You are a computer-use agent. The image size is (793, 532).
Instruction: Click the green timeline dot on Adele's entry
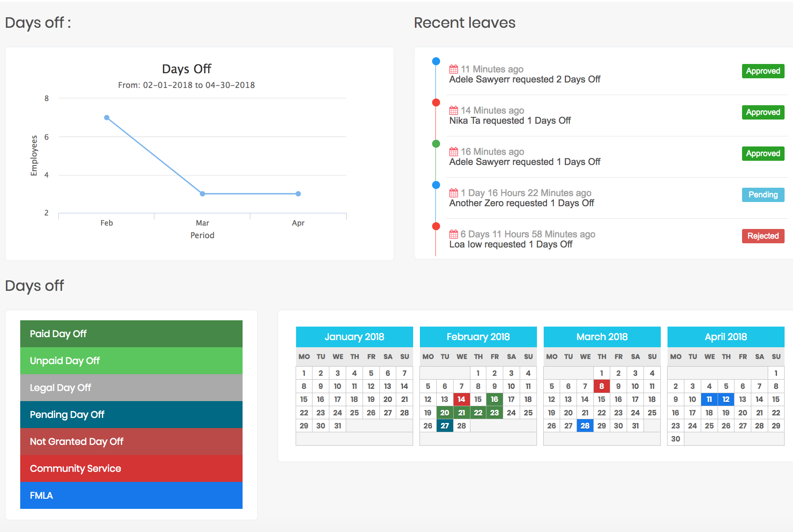[436, 143]
